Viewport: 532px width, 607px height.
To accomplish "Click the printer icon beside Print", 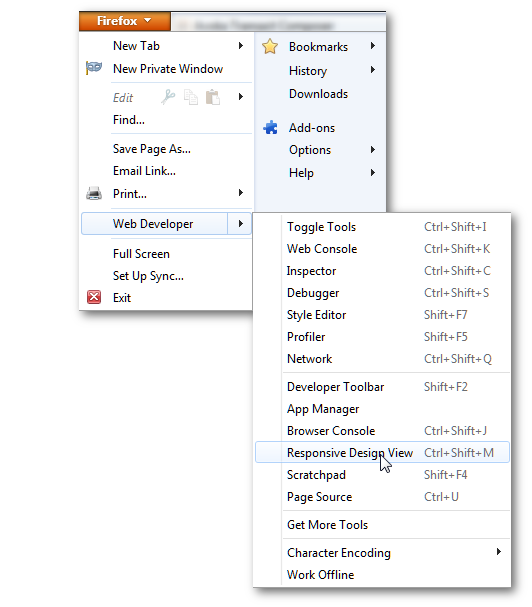I will (x=94, y=193).
